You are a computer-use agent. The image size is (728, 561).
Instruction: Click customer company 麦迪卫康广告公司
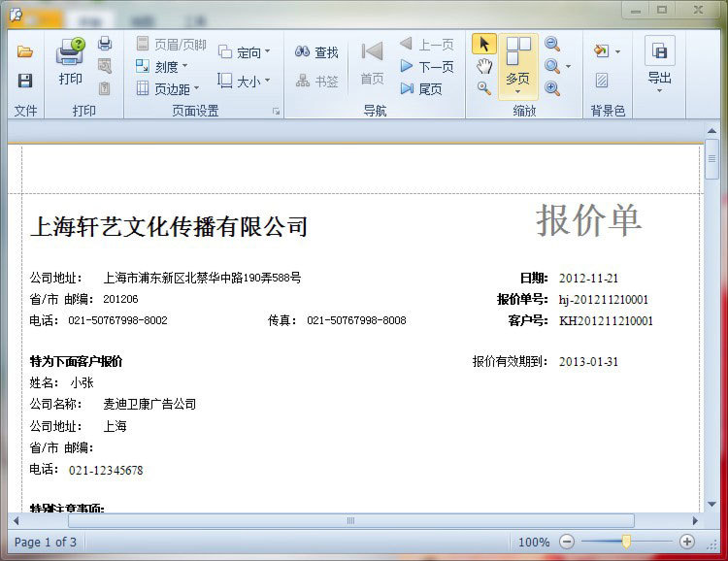(149, 404)
